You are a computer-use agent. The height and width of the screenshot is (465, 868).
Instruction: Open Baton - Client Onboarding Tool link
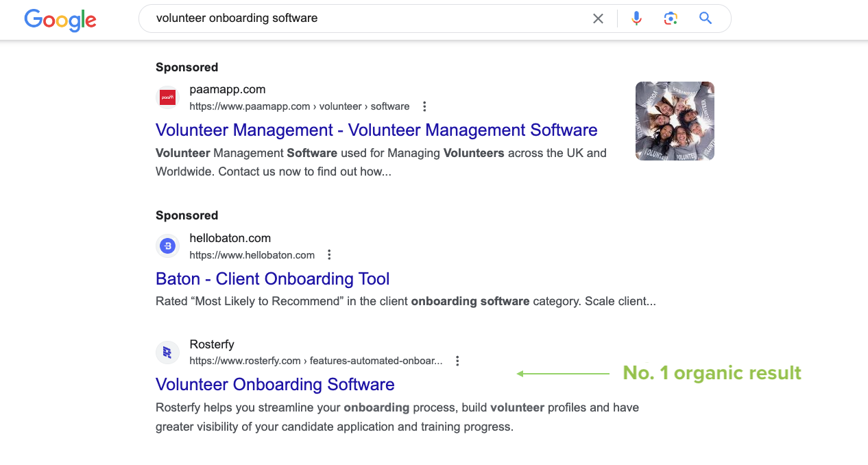[272, 279]
